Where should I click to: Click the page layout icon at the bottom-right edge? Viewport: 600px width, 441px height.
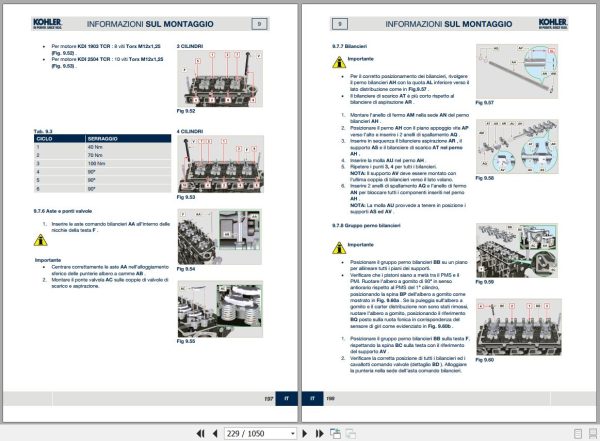click(593, 434)
